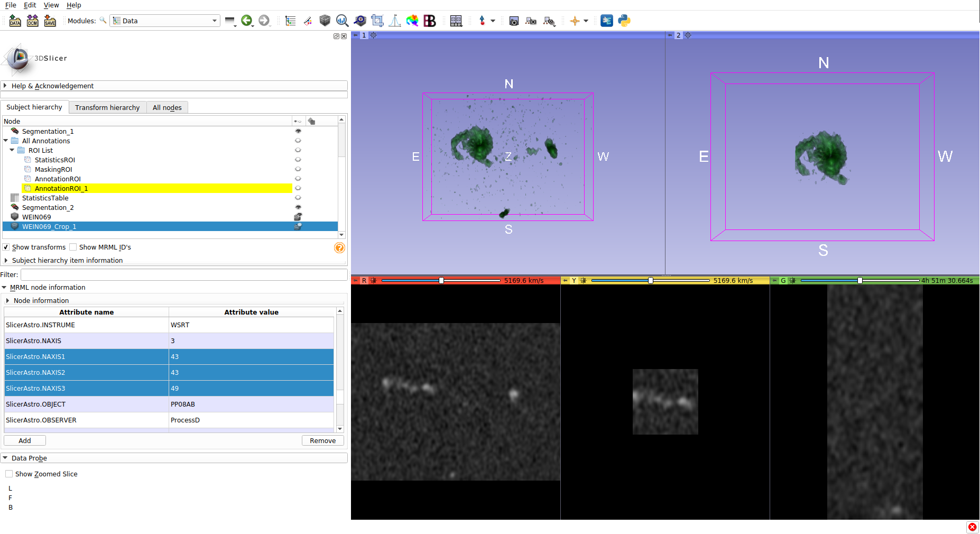Expand the Subject hierarchy item information section
Screen dimensions: 980x534
[67, 260]
